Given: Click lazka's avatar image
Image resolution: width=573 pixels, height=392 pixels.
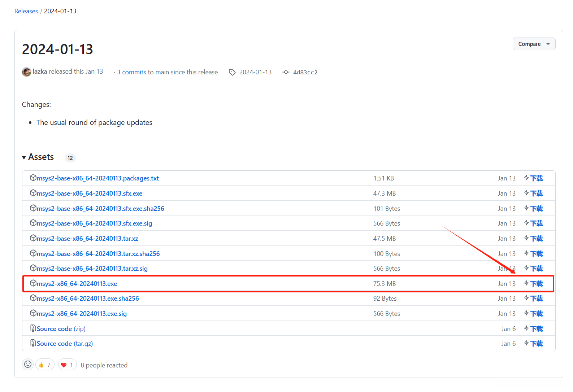Looking at the screenshot, I should pyautogui.click(x=26, y=72).
